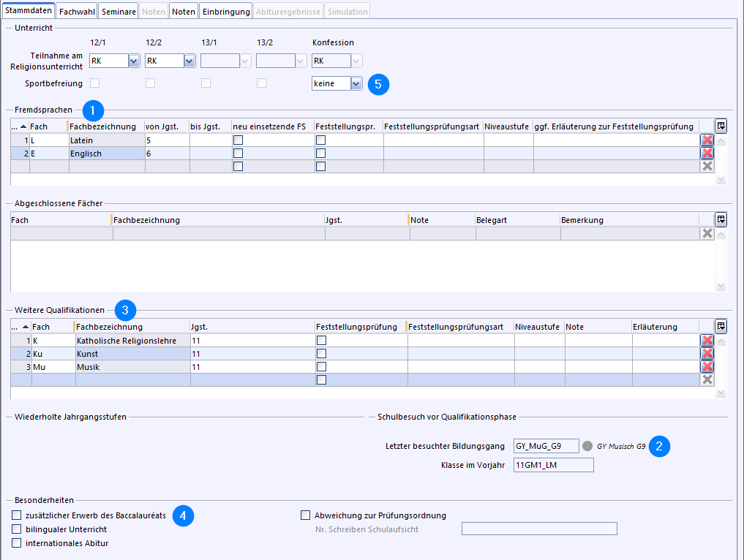
Task: Open 12/2 Religionsunterricht dropdown
Action: click(x=189, y=61)
